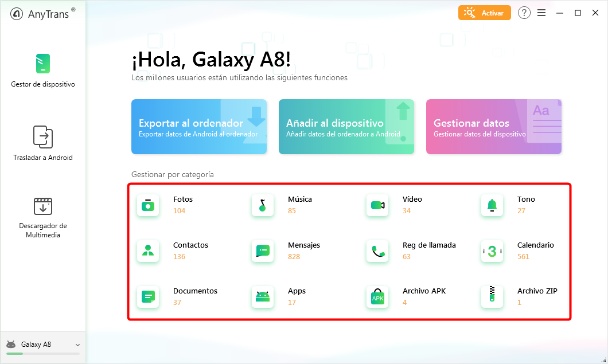Viewport: 608px width, 364px height.
Task: Open the Fotos category icon
Action: (x=148, y=205)
